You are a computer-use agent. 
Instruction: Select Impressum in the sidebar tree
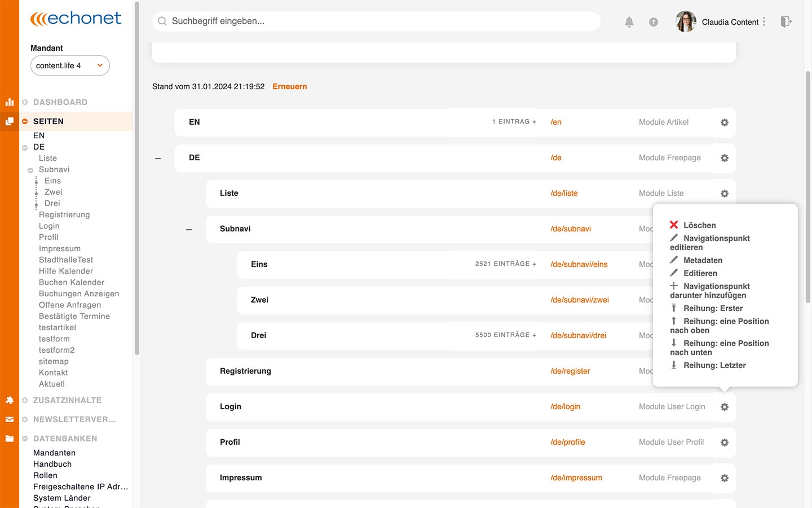pos(60,248)
